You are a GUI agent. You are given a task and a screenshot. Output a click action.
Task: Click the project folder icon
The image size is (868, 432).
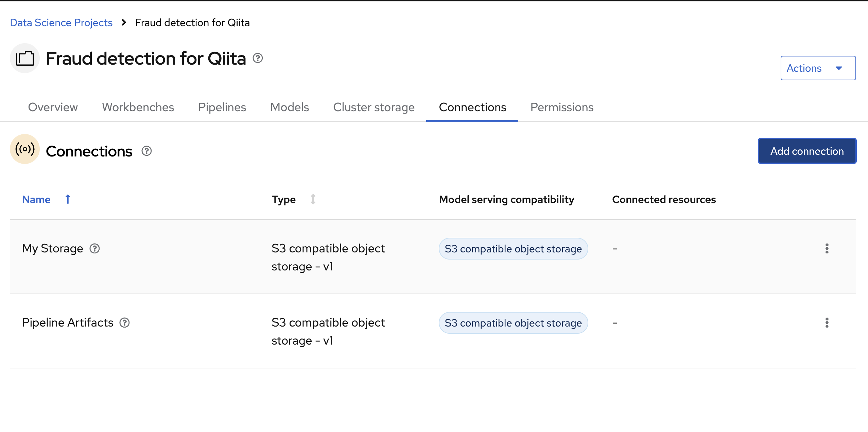[25, 59]
